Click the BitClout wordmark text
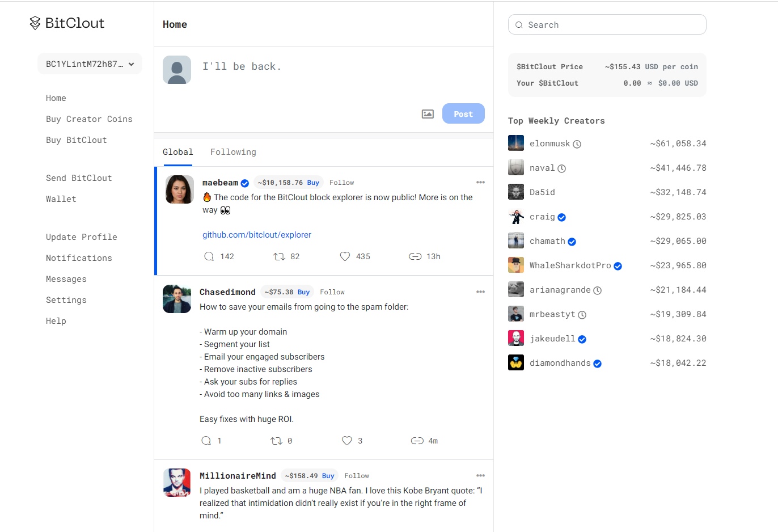The height and width of the screenshot is (532, 778). click(75, 23)
